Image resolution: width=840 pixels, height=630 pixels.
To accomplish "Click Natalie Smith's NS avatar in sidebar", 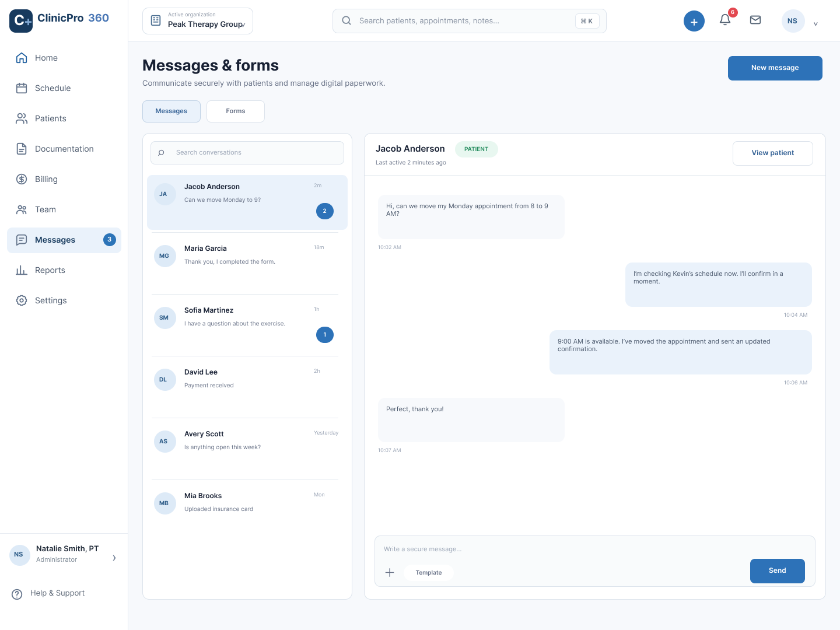I will point(20,555).
